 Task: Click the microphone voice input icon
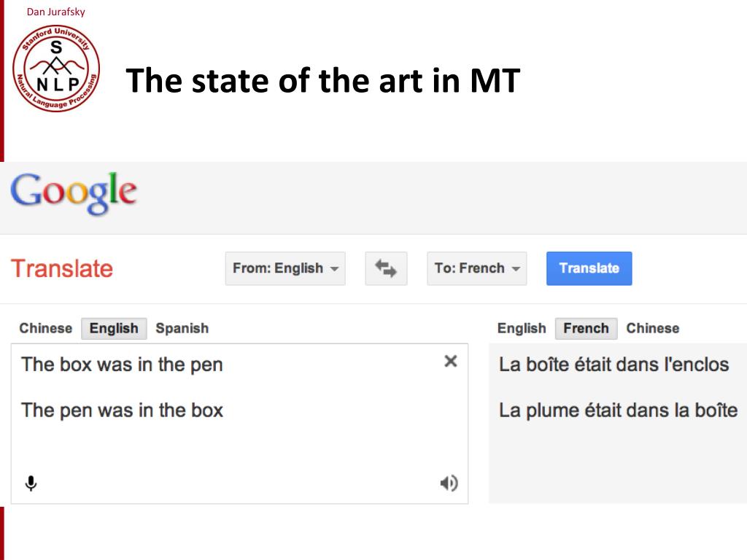[x=31, y=483]
